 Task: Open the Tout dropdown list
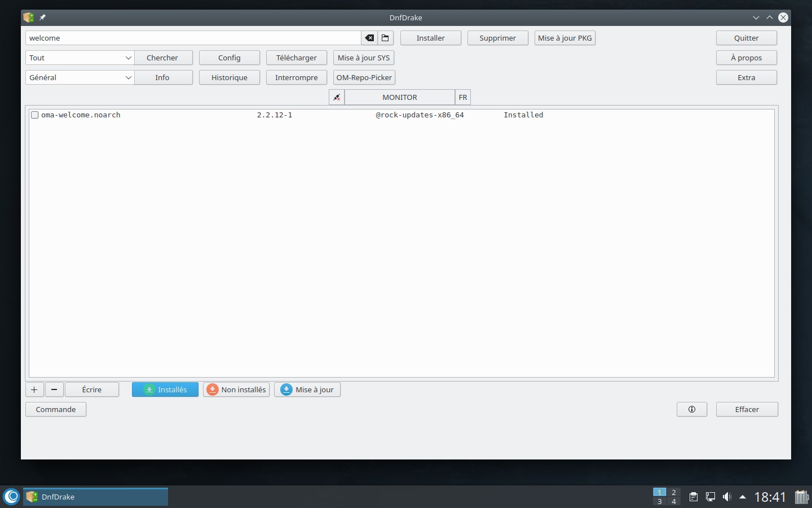(80, 58)
